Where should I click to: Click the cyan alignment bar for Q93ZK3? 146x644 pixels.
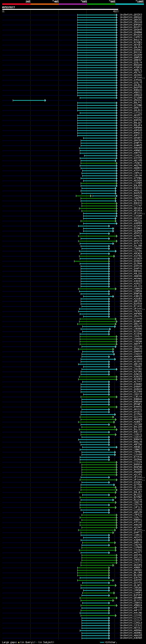[x=97, y=15]
